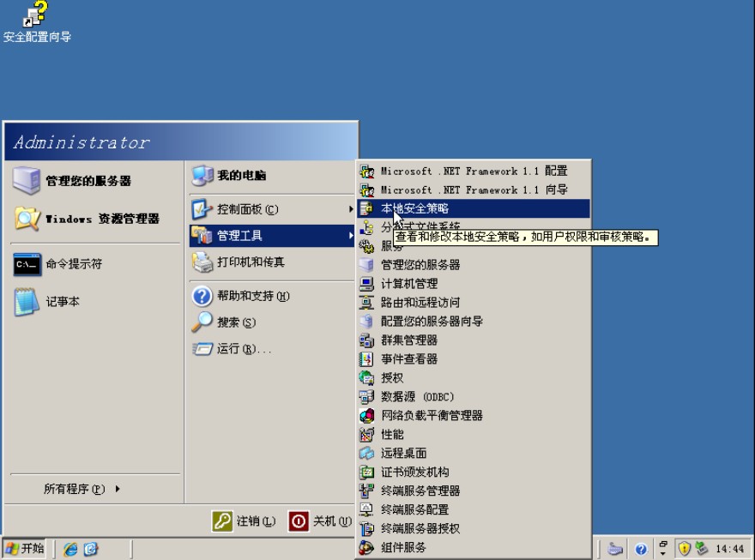Select 终端服务配置
Screen dimensions: 755x560
[474, 509]
